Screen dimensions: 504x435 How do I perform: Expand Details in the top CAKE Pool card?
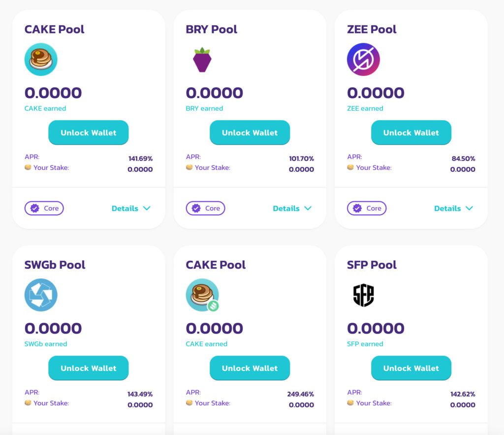(131, 209)
